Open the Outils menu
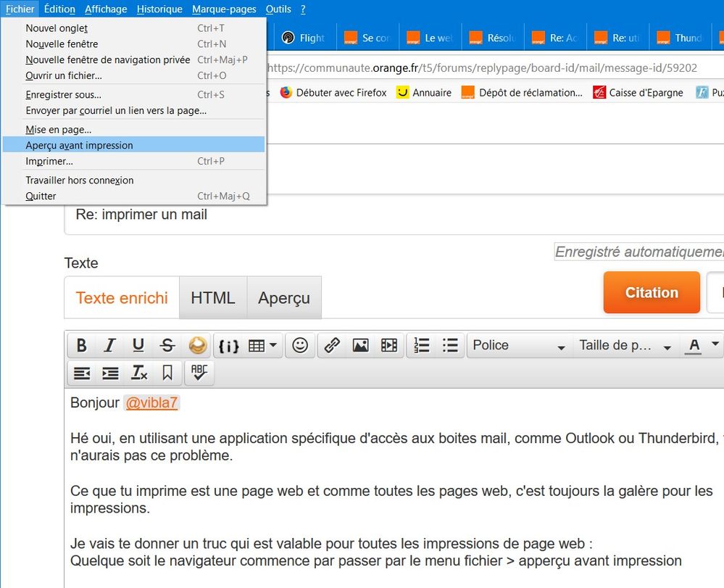Image resolution: width=724 pixels, height=588 pixels. pyautogui.click(x=278, y=9)
